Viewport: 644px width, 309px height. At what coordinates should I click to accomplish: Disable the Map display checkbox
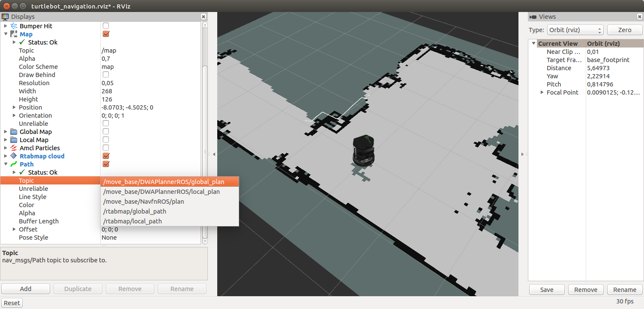pyautogui.click(x=106, y=34)
